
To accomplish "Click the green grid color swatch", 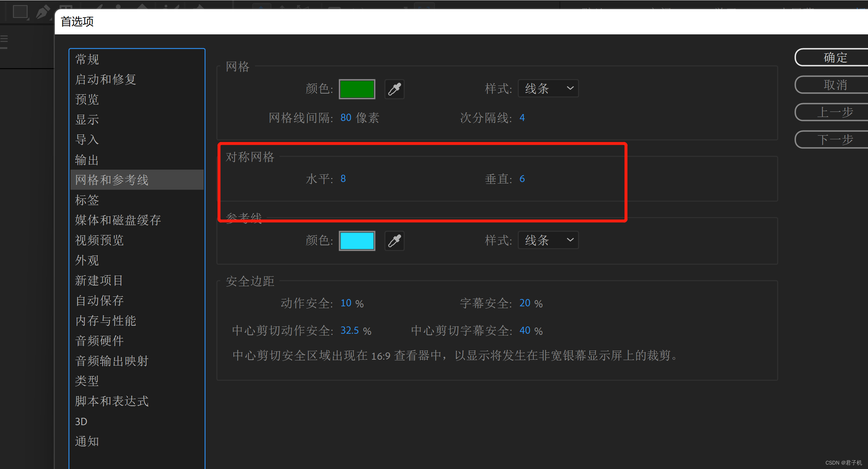I will coord(357,89).
